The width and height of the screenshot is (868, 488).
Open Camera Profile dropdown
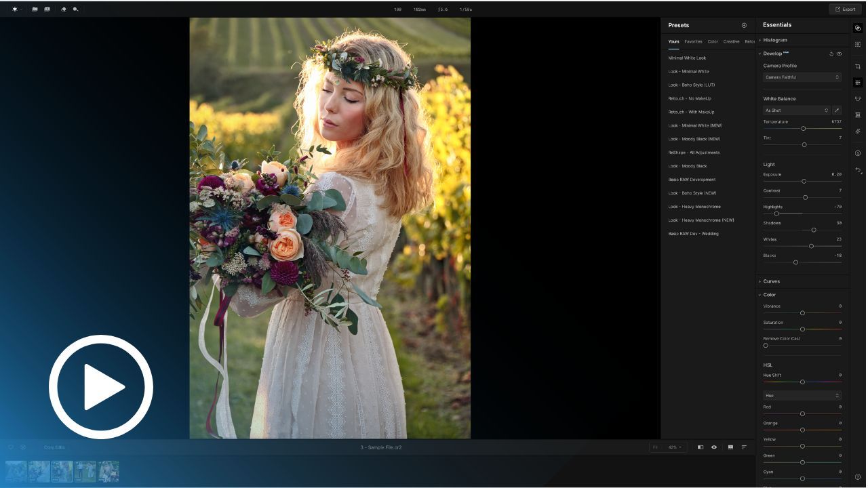pyautogui.click(x=802, y=77)
